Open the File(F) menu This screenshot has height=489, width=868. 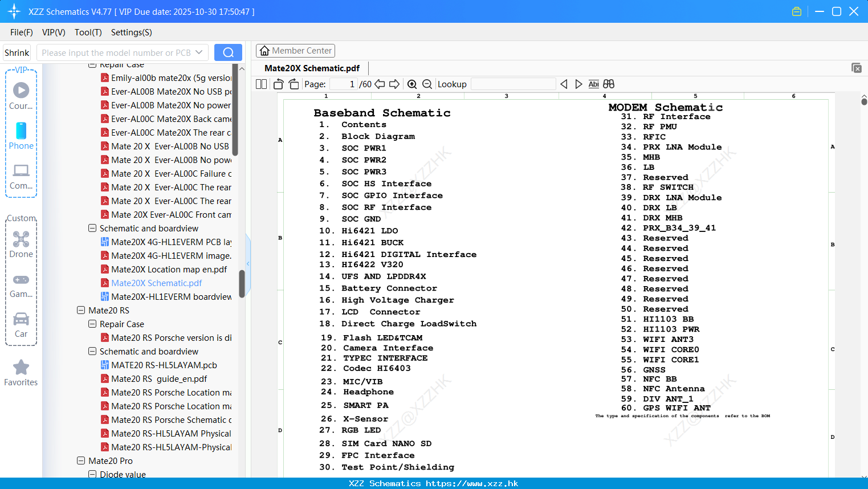pos(22,32)
